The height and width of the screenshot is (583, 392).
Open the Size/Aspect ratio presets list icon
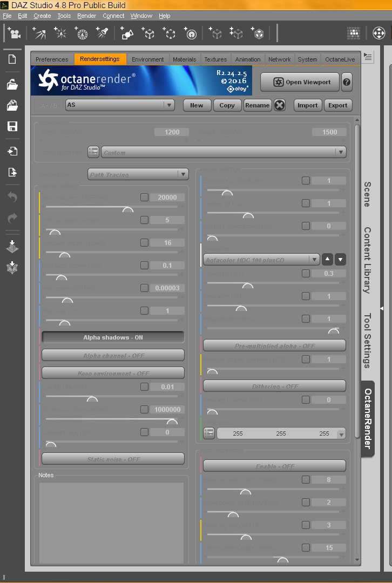coord(93,152)
